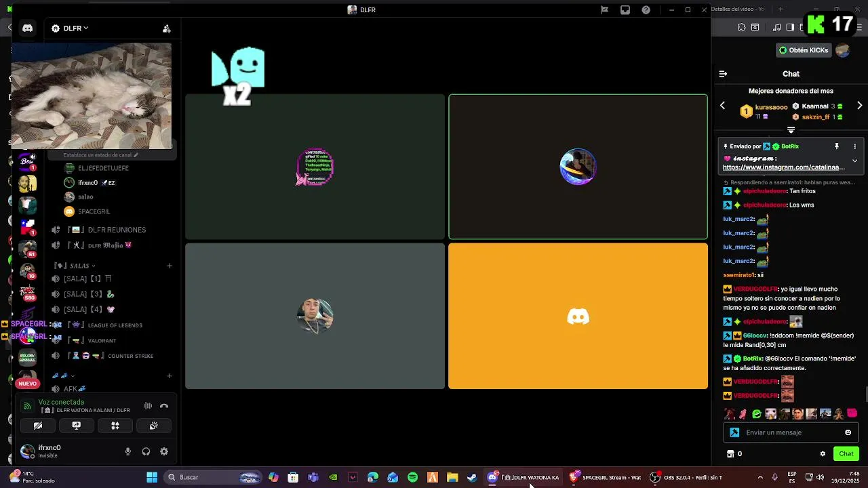Screen dimensions: 868x488
Task: Open Steam from the taskbar
Action: click(x=472, y=477)
